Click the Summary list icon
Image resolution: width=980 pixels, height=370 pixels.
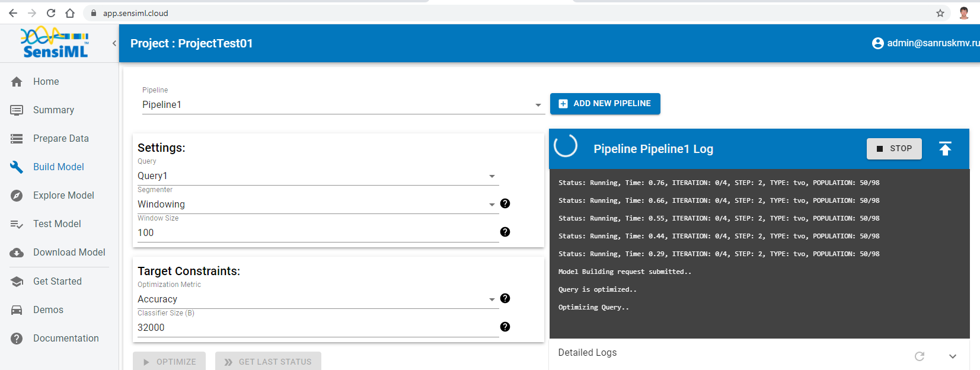pyautogui.click(x=17, y=110)
